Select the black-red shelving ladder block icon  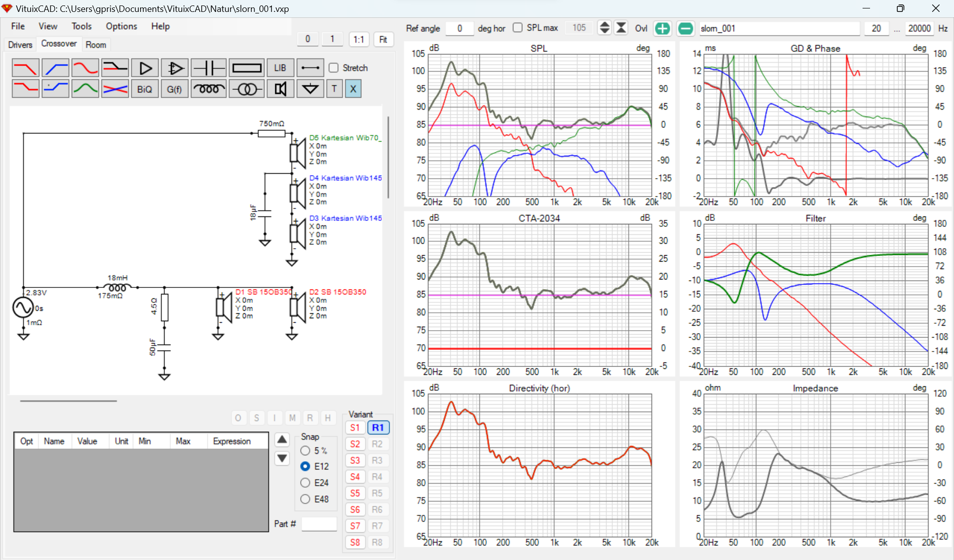115,68
